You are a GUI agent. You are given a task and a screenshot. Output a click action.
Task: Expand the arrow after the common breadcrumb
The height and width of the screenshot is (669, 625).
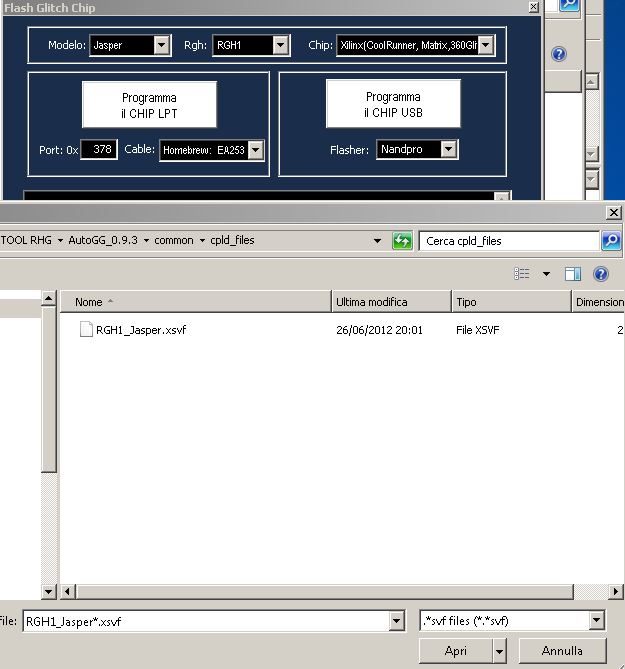[x=202, y=241]
